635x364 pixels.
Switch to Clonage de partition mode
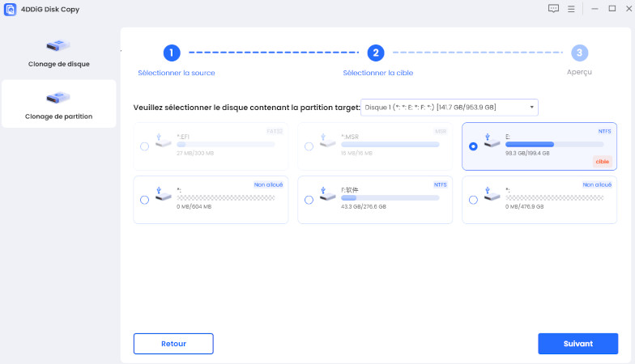pyautogui.click(x=58, y=104)
